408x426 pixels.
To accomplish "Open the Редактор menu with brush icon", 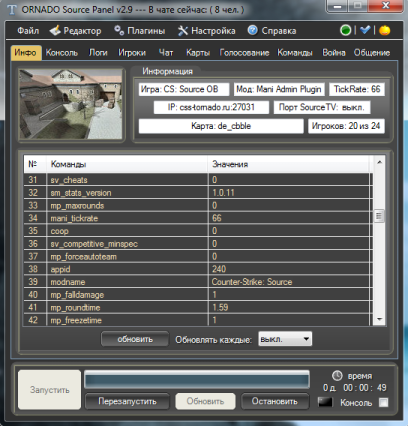I will [x=75, y=31].
